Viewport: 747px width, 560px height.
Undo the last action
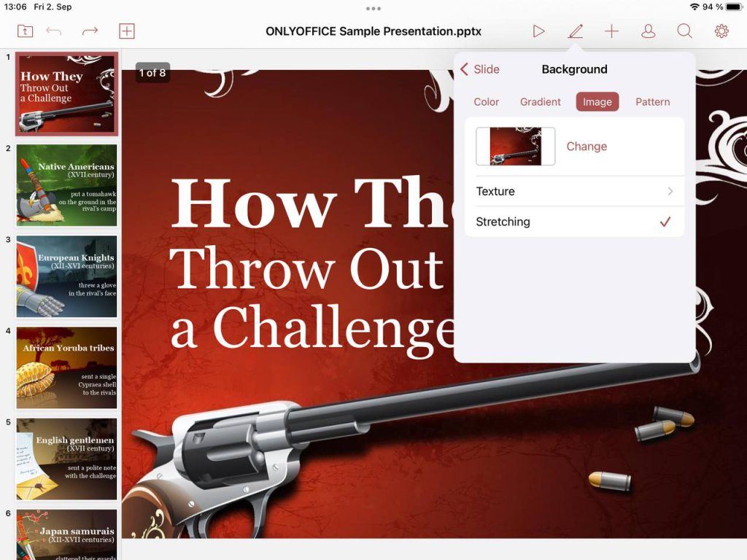click(x=54, y=31)
